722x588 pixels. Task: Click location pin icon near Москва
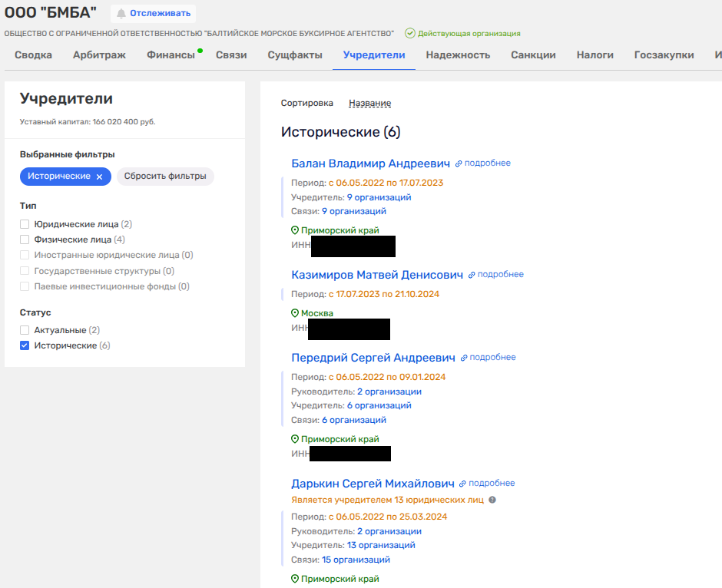(x=295, y=313)
